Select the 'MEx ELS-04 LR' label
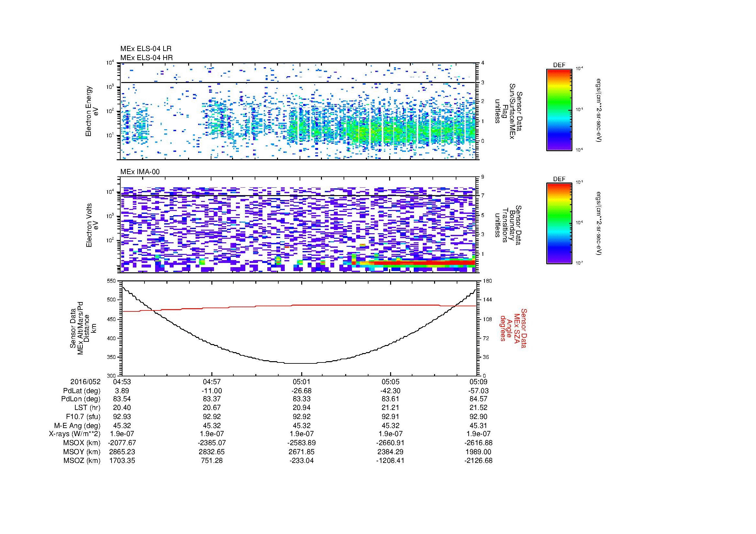756x534 pixels. tap(146, 49)
